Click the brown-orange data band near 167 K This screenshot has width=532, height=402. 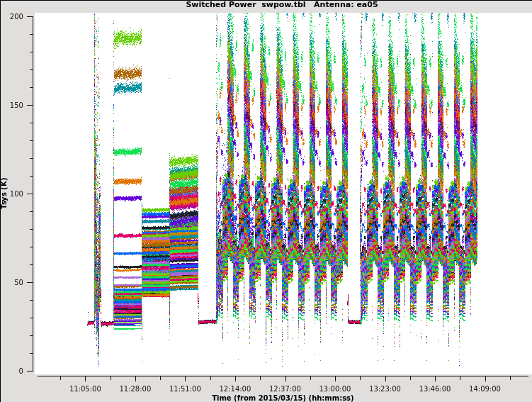click(x=128, y=73)
